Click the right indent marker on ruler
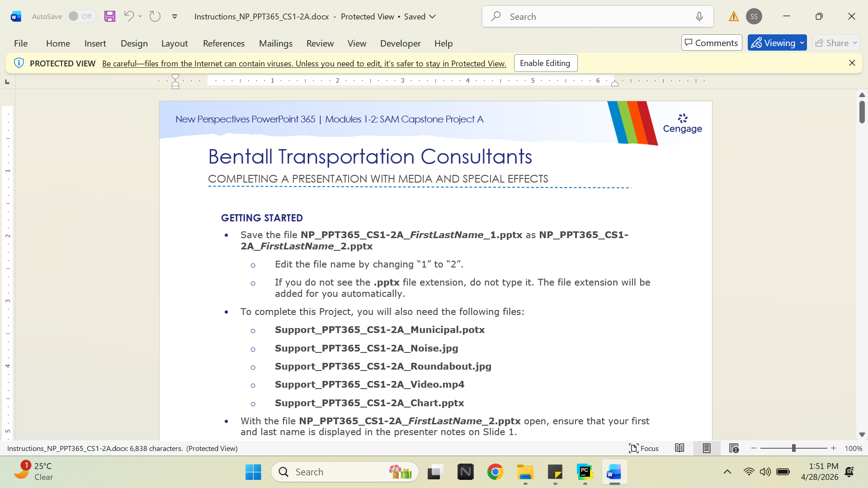 point(615,83)
